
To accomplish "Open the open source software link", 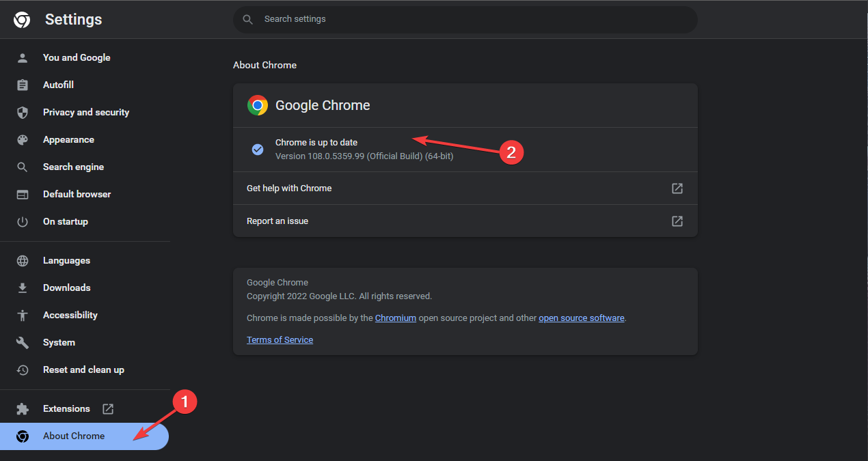I will pyautogui.click(x=582, y=318).
